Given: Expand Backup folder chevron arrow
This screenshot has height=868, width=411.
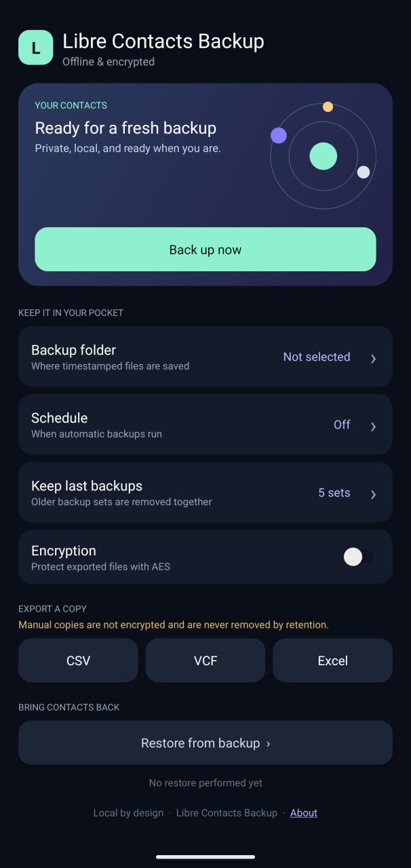Looking at the screenshot, I should (x=373, y=359).
